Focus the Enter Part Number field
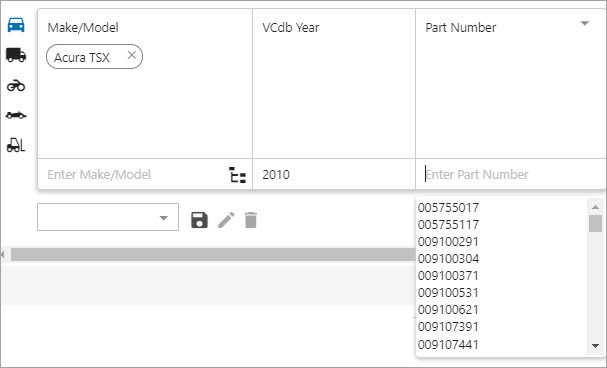 tap(511, 175)
